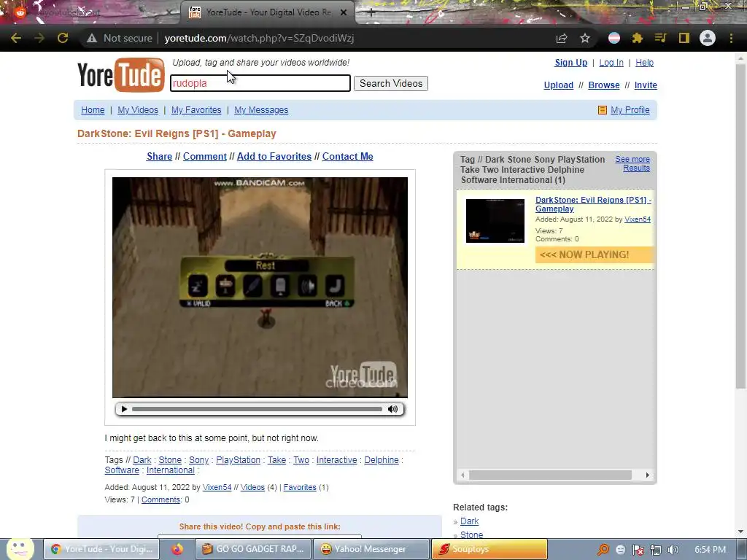Bookmark this page with the star icon
Image resolution: width=747 pixels, height=560 pixels.
point(585,38)
